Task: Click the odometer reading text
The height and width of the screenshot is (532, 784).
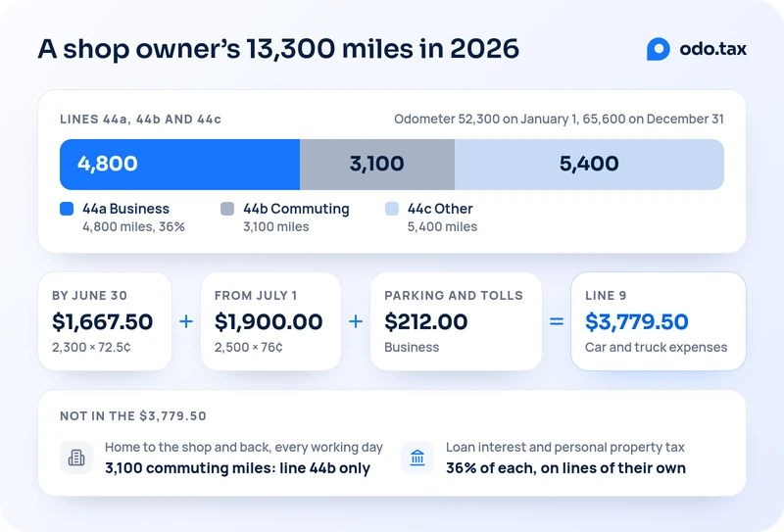Action: 559,119
